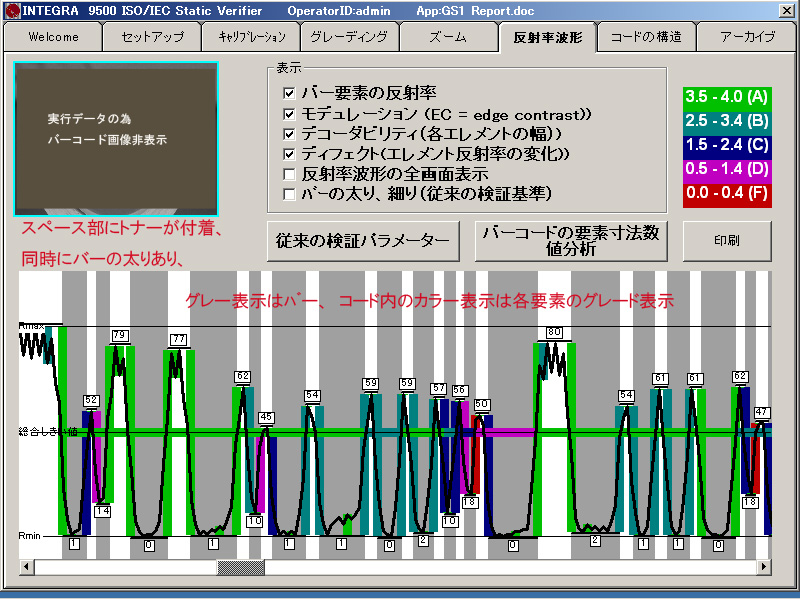
Task: Uncheck モデュレーション (EC = edge contrast)
Action: 289,114
